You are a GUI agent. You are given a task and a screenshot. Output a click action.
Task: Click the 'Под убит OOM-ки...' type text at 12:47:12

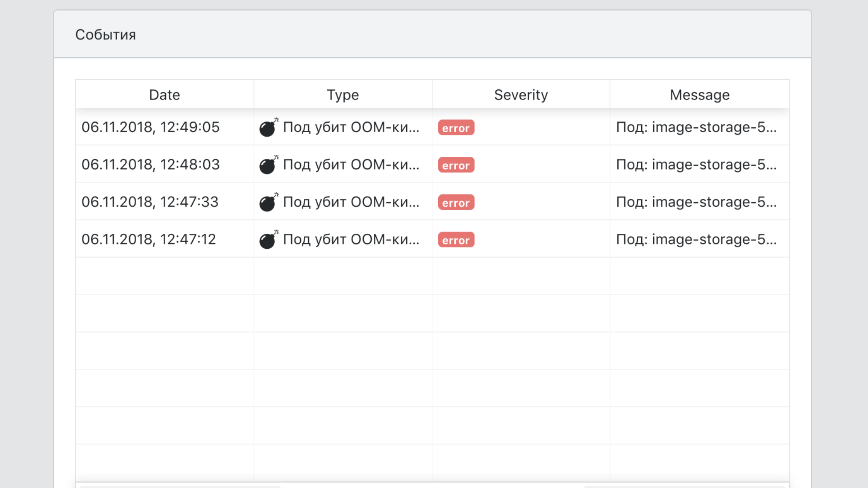tap(351, 239)
